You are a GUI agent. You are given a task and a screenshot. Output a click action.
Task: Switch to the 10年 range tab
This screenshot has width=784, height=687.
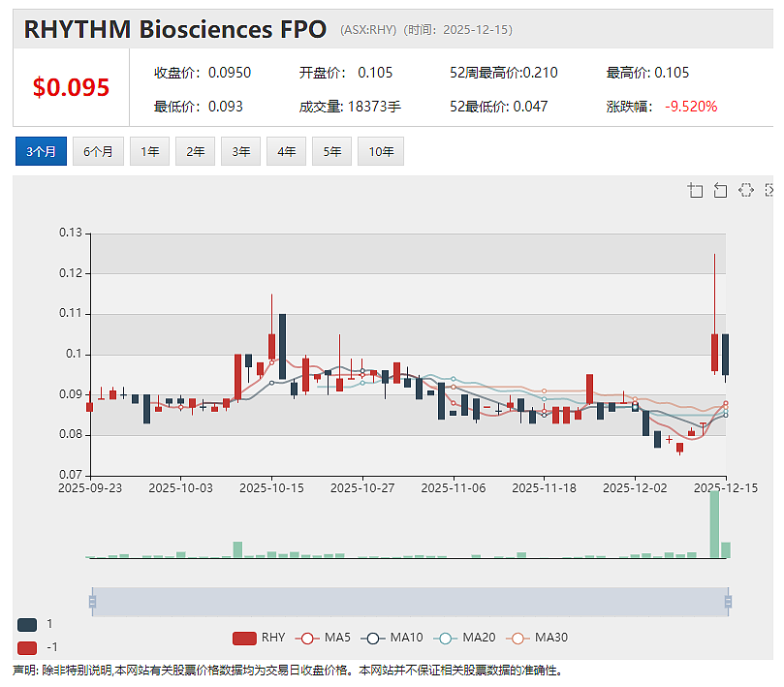coord(381,151)
